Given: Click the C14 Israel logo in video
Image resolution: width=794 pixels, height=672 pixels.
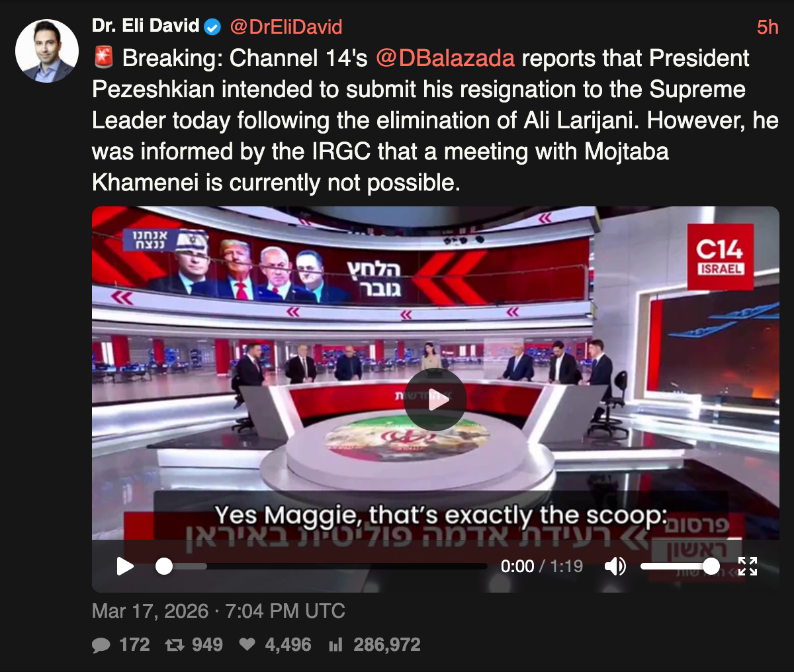Looking at the screenshot, I should pyautogui.click(x=720, y=257).
